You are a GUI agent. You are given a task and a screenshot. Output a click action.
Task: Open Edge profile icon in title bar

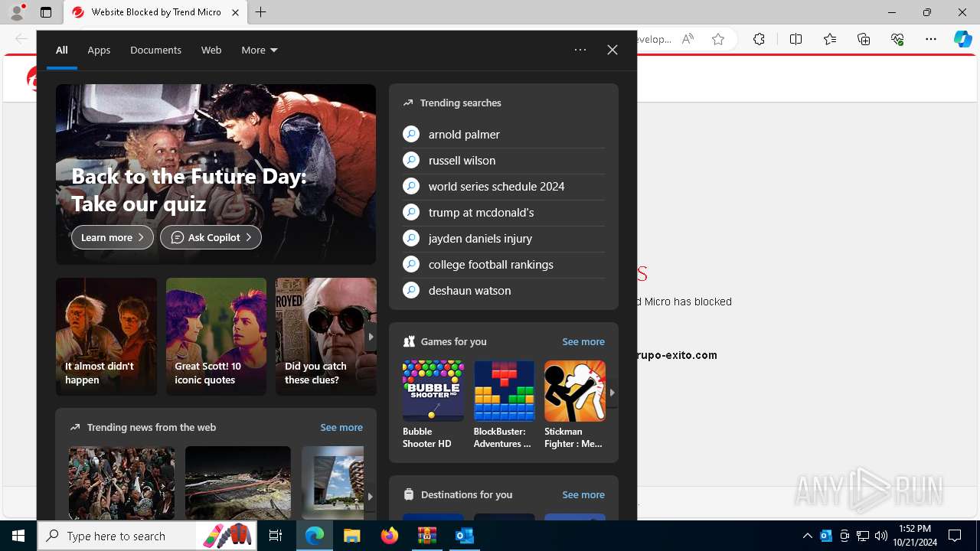click(17, 12)
